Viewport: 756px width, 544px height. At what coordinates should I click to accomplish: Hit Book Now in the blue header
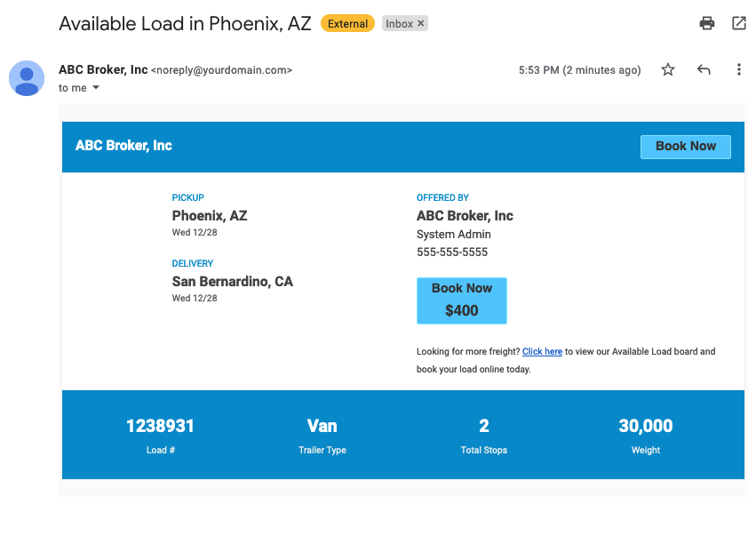click(686, 147)
